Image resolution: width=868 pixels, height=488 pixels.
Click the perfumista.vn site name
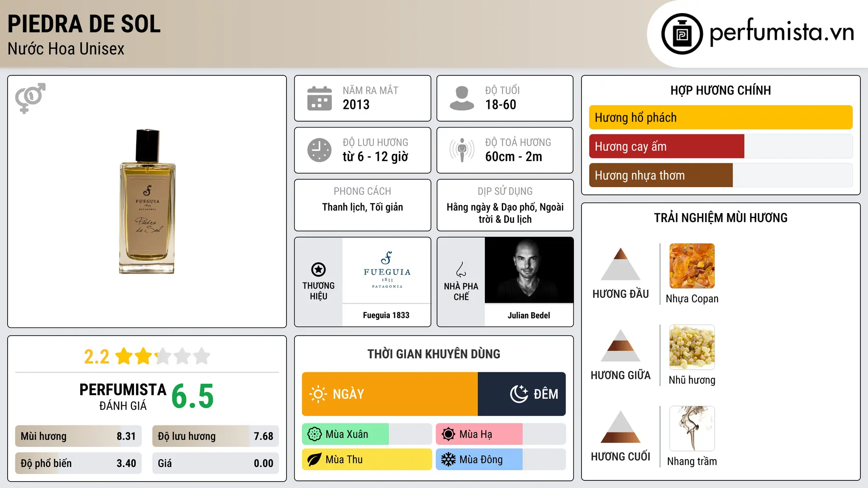(x=782, y=33)
